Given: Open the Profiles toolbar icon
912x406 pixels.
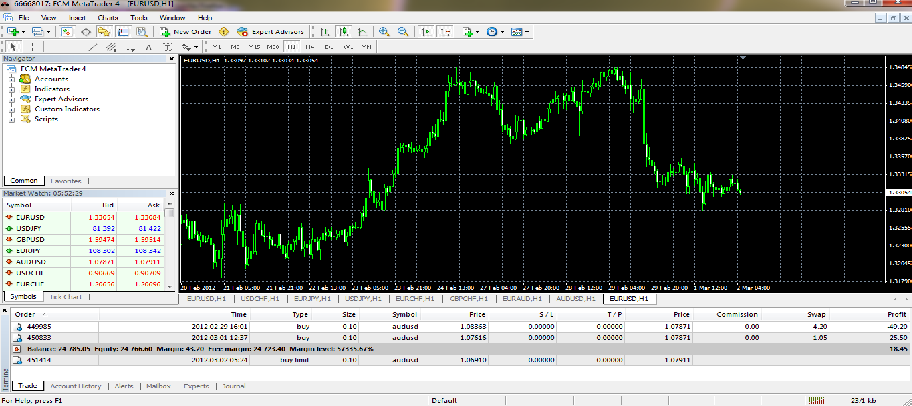Looking at the screenshot, I should coord(37,31).
